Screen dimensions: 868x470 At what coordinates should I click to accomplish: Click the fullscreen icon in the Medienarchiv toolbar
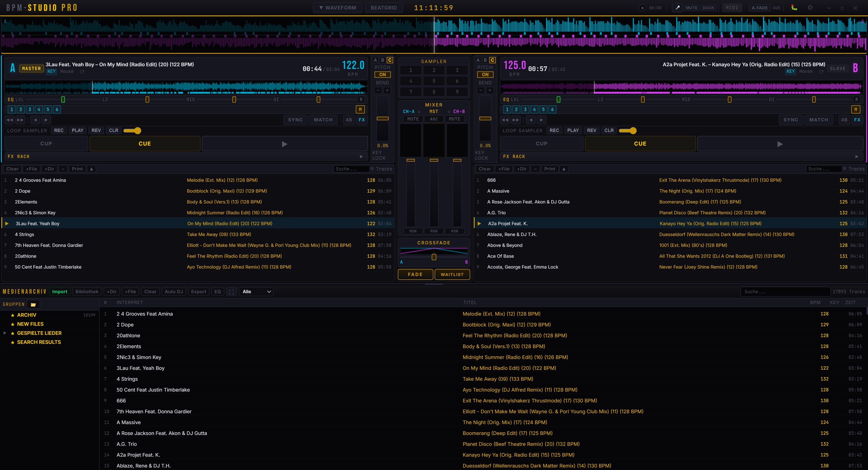point(231,292)
